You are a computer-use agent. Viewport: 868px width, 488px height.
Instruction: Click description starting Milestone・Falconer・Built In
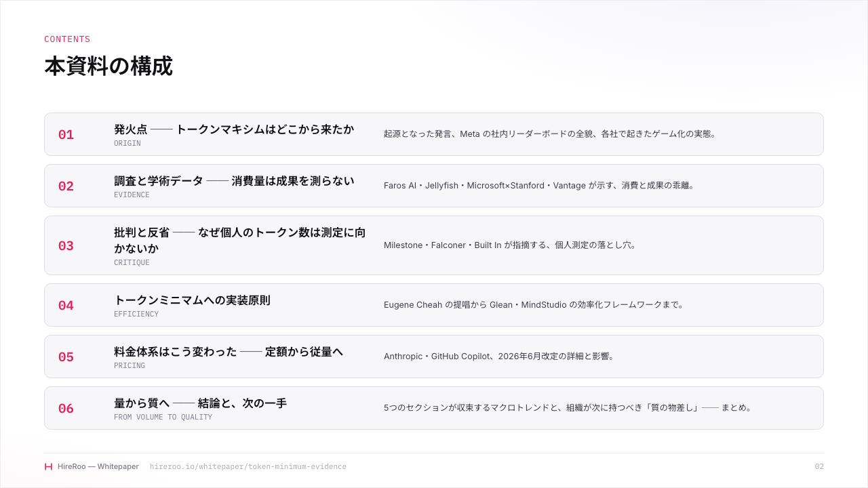tap(512, 245)
